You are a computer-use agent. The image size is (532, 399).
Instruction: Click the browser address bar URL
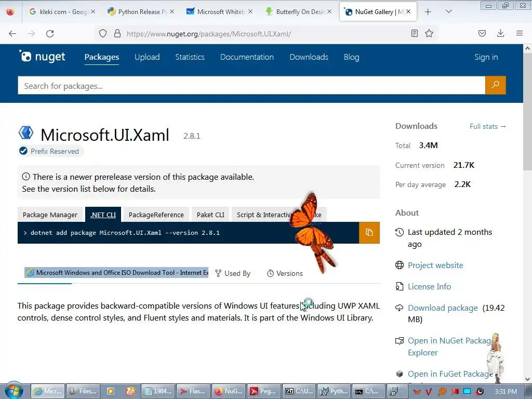[x=208, y=34]
